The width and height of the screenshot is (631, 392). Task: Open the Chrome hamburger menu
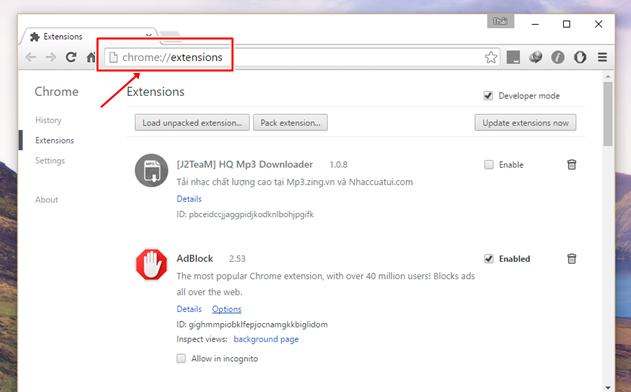(602, 57)
